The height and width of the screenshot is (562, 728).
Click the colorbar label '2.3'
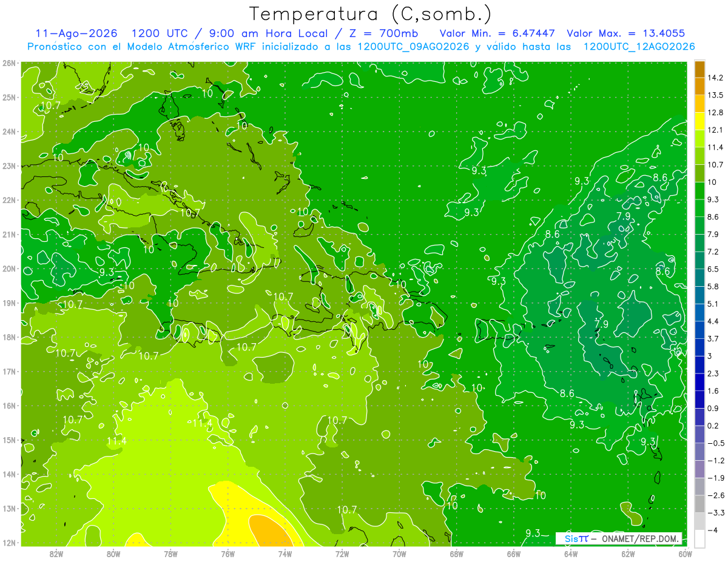point(714,373)
